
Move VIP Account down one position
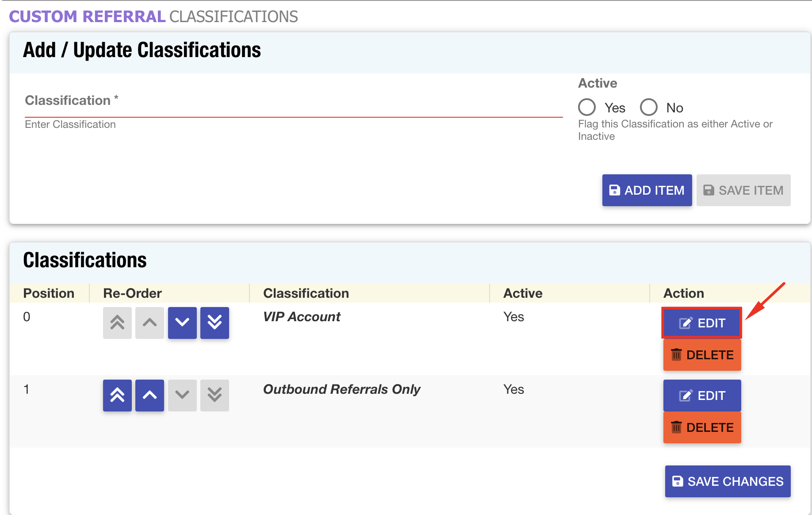pyautogui.click(x=182, y=323)
